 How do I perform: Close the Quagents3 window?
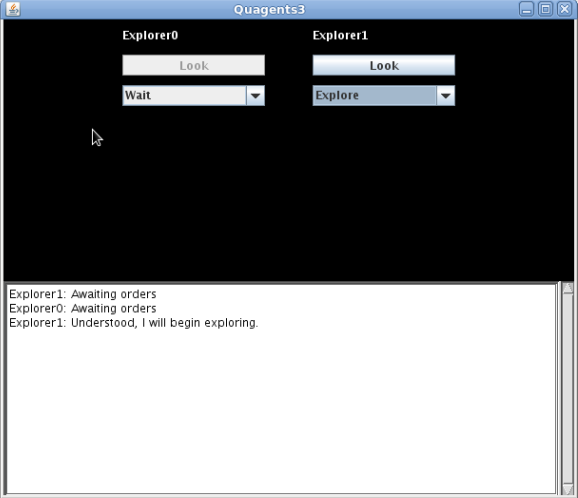[x=564, y=9]
